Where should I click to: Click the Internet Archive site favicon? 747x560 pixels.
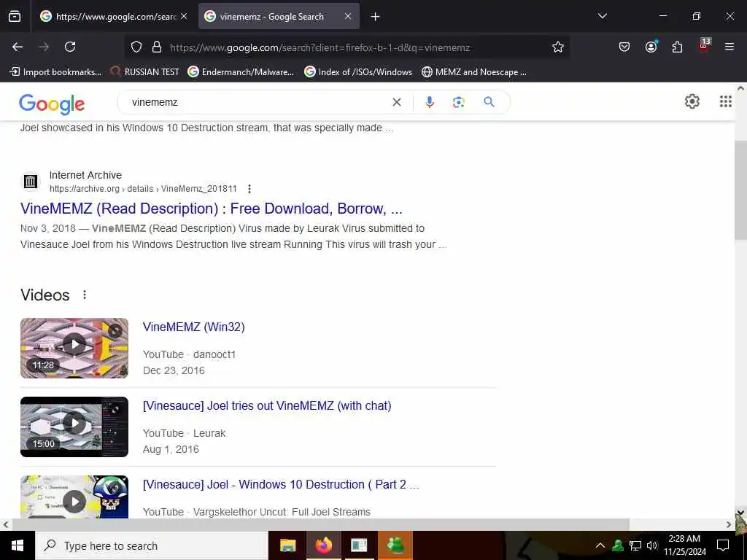coord(31,182)
